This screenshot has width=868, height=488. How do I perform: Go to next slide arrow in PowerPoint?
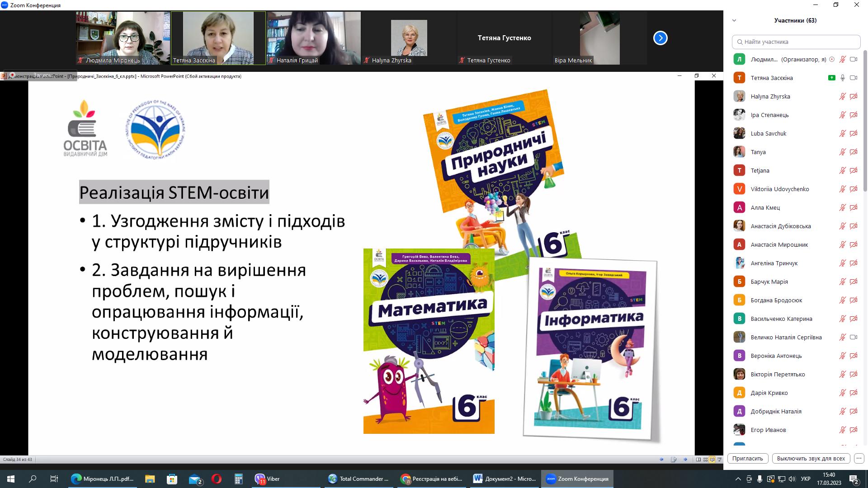point(685,460)
